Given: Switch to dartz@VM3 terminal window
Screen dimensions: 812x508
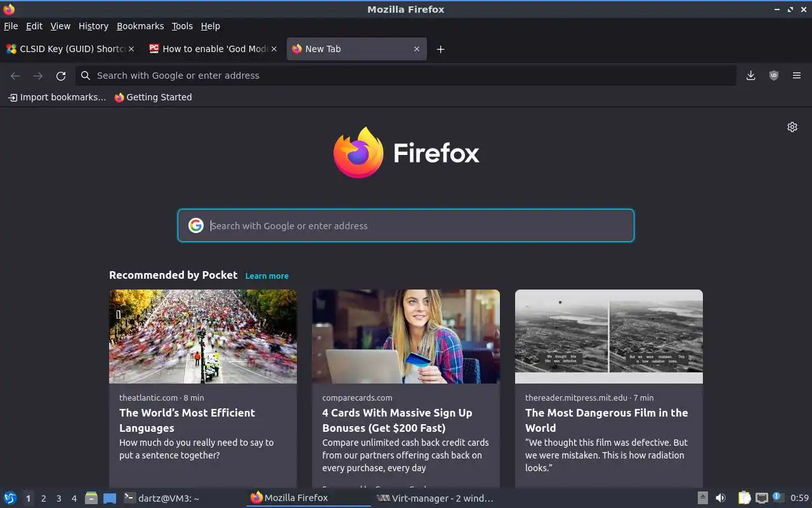Looking at the screenshot, I should tap(183, 498).
